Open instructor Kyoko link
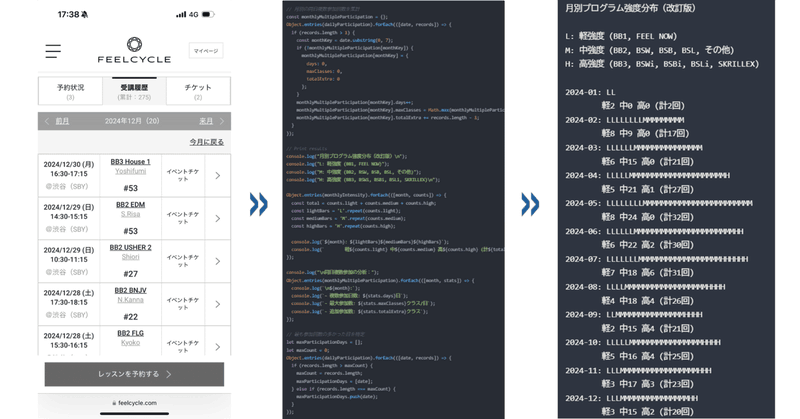Image resolution: width=800 pixels, height=419 pixels. (131, 342)
